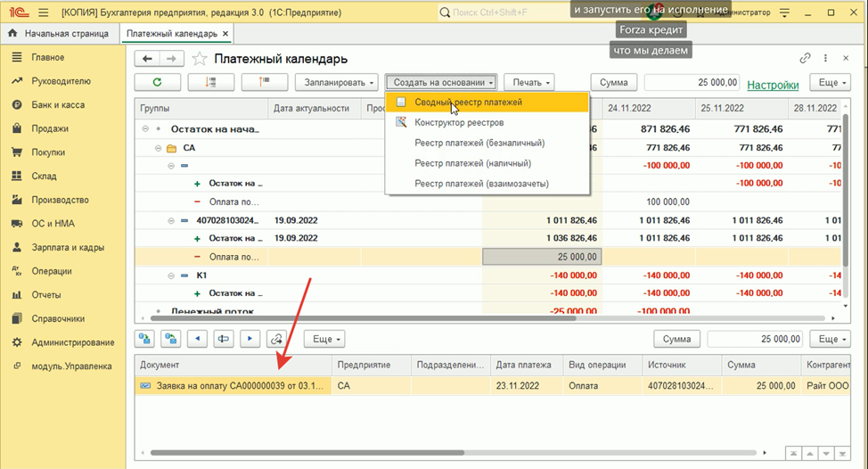Copy link via the chain icon
The height and width of the screenshot is (469, 868).
(805, 58)
